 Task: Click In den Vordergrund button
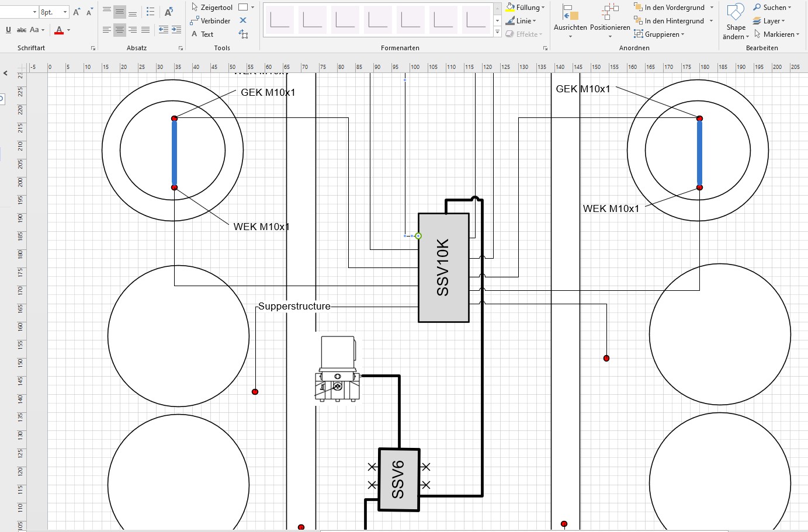673,8
